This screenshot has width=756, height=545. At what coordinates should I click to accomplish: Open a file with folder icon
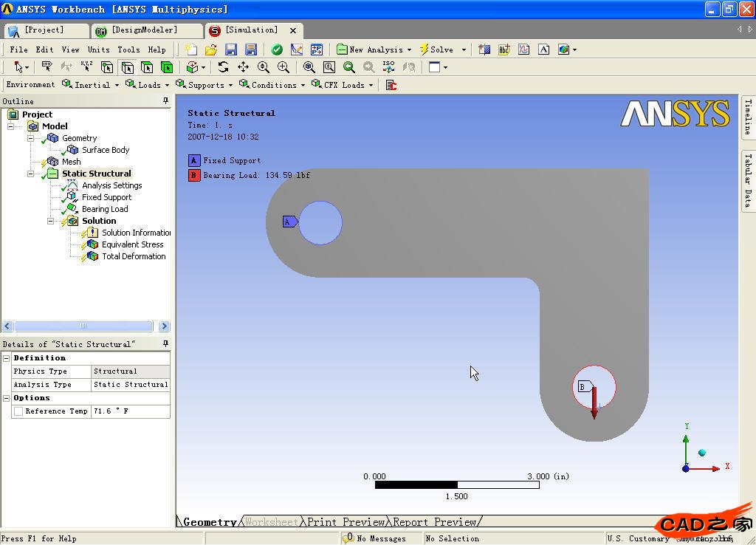point(211,49)
